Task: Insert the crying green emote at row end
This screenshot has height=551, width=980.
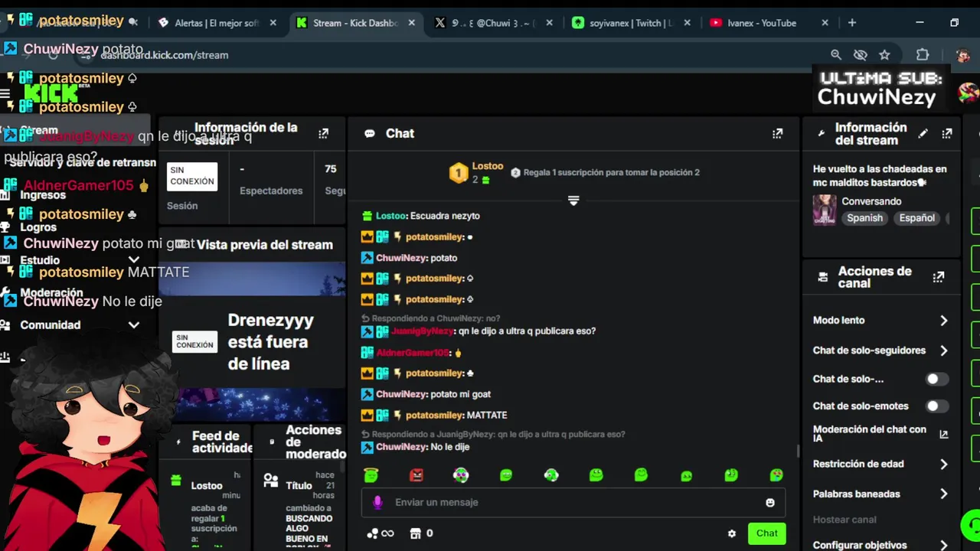Action: (776, 475)
